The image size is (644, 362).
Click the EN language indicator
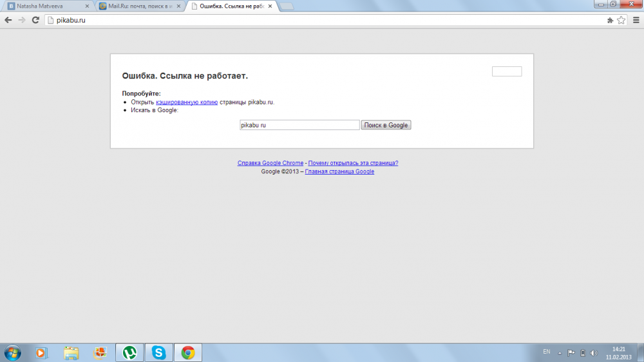(x=547, y=352)
